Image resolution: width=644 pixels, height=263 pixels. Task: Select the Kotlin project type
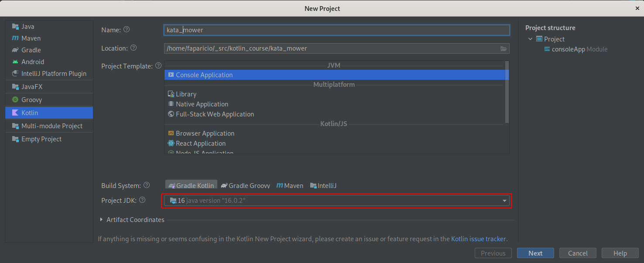coord(49,113)
